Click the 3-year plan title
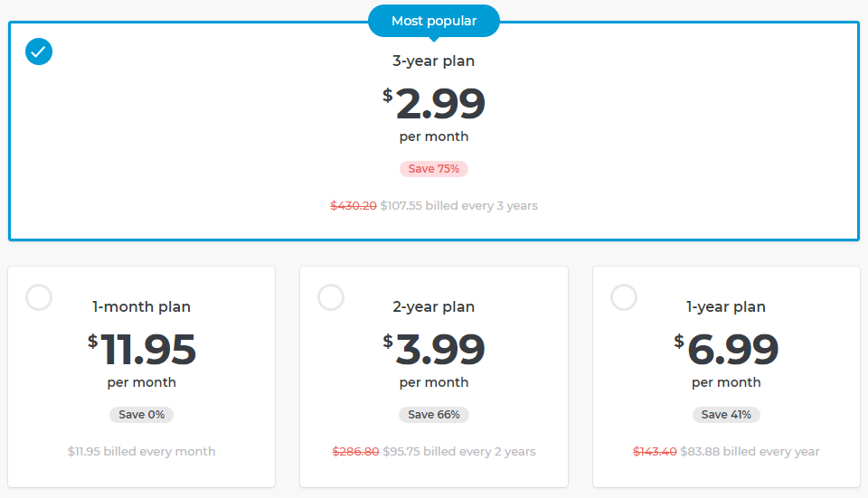868x498 pixels. [x=433, y=61]
